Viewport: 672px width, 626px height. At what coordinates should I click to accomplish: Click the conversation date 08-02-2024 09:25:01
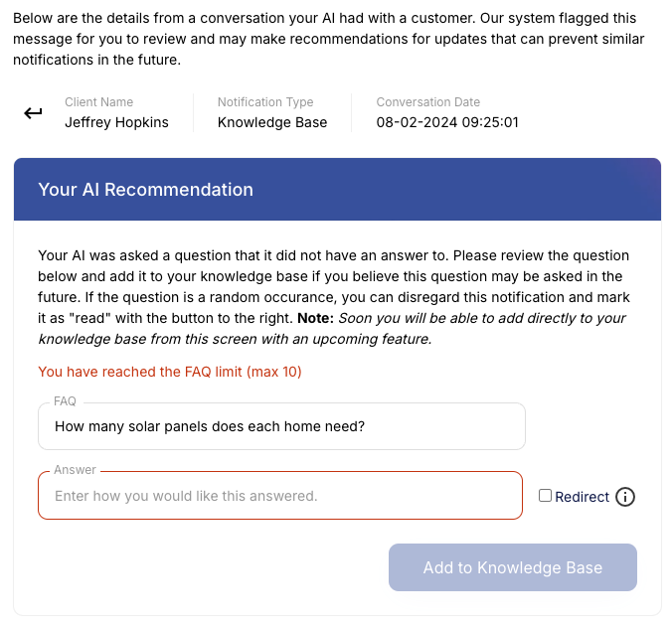(x=447, y=122)
